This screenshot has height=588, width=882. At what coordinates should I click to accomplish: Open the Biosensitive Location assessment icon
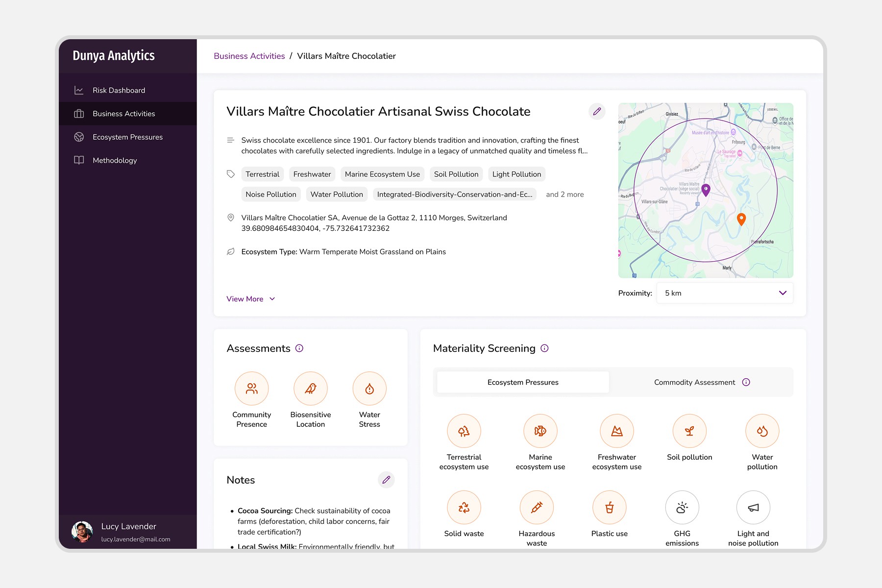[x=311, y=389]
